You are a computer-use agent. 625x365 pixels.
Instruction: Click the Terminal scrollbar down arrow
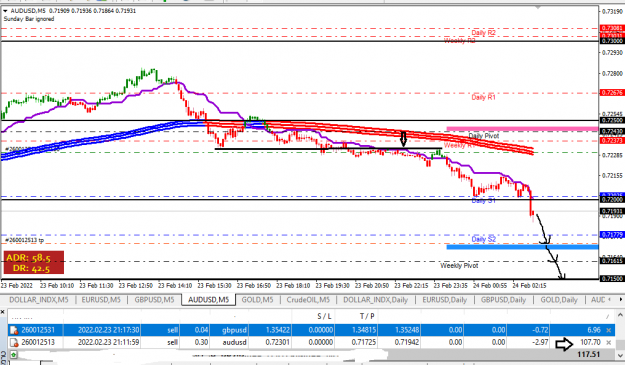point(620,355)
